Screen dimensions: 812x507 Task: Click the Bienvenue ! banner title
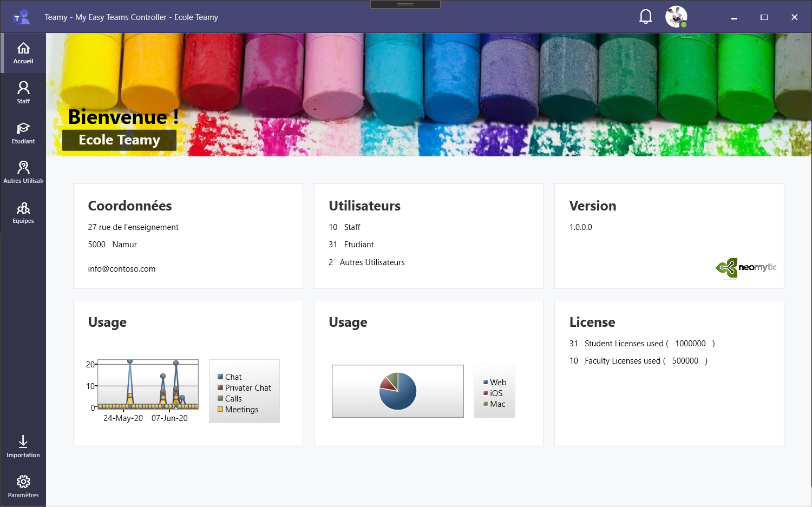pyautogui.click(x=123, y=117)
